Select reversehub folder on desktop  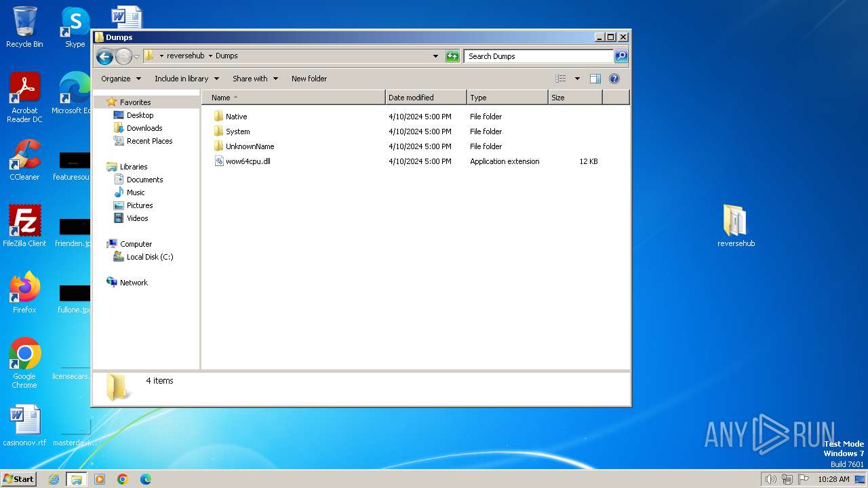(x=736, y=226)
